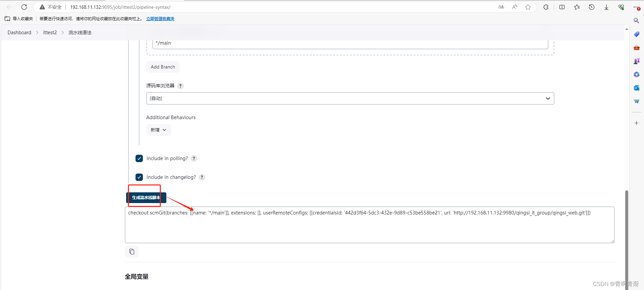Screen dimensions: 644x290
Task: Expand chevron after Dashboard breadcrumb
Action: (37, 33)
